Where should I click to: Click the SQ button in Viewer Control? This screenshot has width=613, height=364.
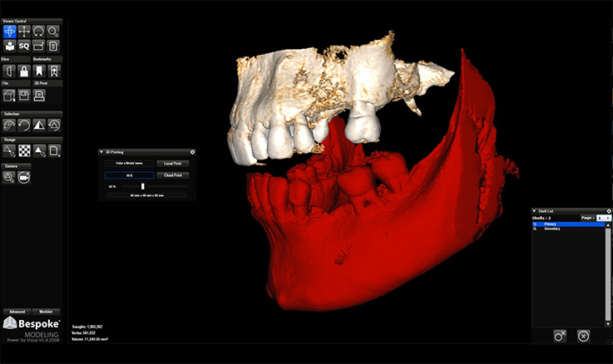point(24,46)
